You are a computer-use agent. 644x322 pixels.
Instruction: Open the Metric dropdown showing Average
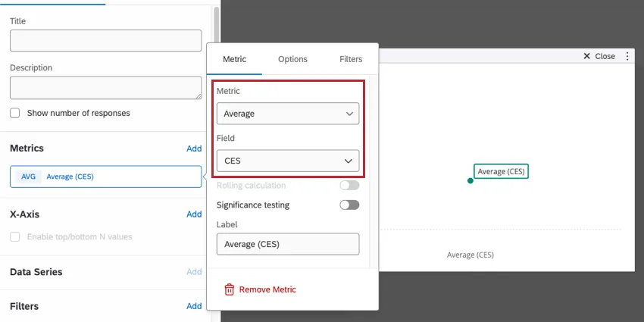(287, 114)
